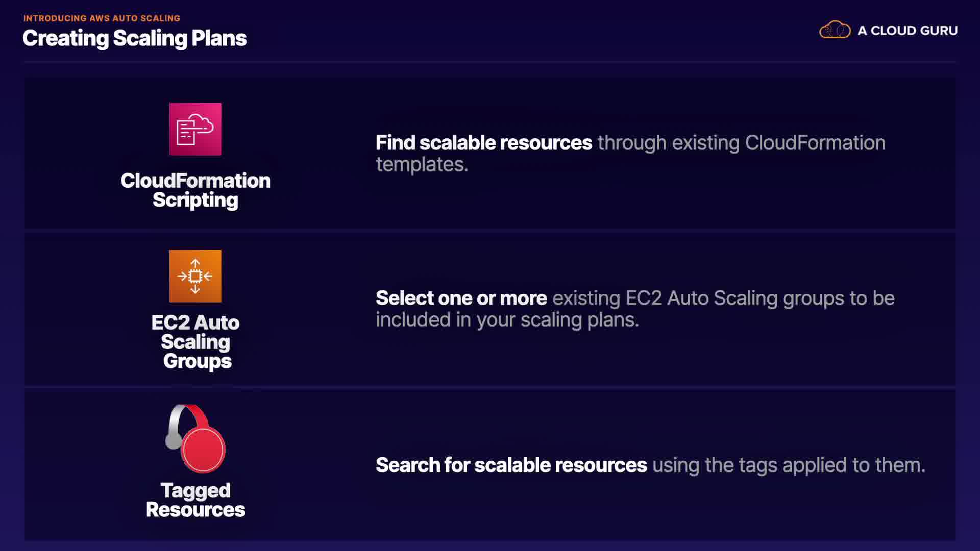Select the "CloudFormation Scripting" label

(195, 190)
